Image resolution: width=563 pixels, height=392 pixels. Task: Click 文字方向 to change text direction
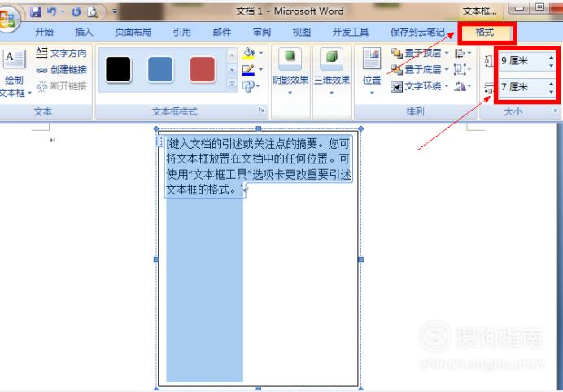click(x=61, y=53)
